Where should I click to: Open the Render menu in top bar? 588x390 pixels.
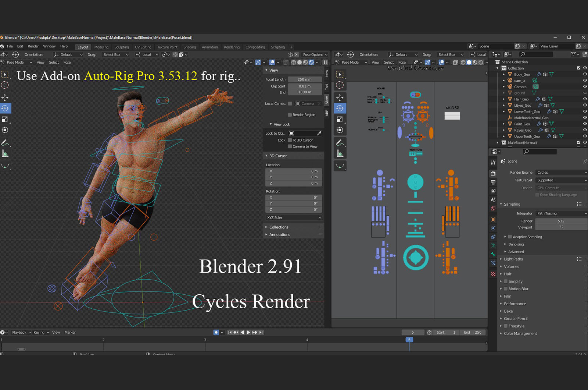(33, 46)
